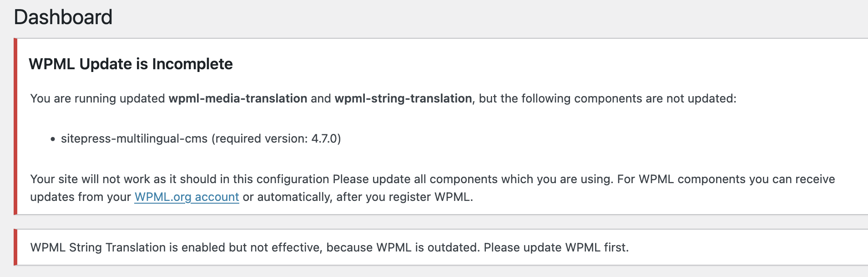This screenshot has height=277, width=868.
Task: Click the bold wpml-media-translation text
Action: (x=238, y=98)
